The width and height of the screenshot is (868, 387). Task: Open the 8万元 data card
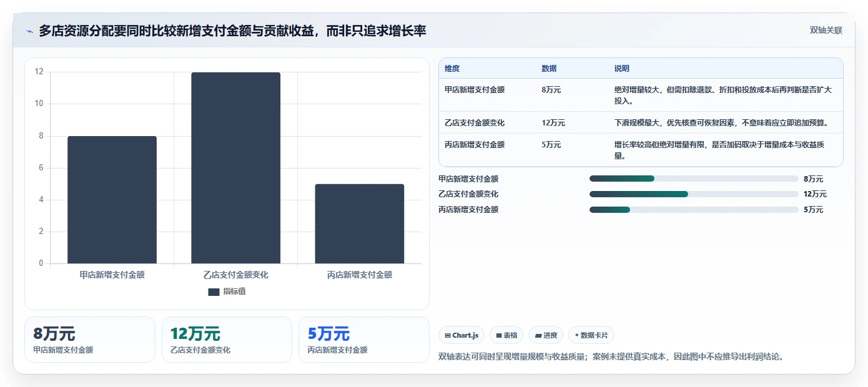click(x=90, y=340)
